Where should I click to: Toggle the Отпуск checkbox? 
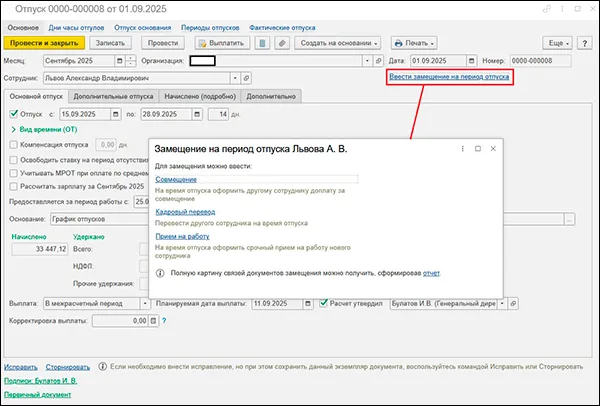click(12, 115)
